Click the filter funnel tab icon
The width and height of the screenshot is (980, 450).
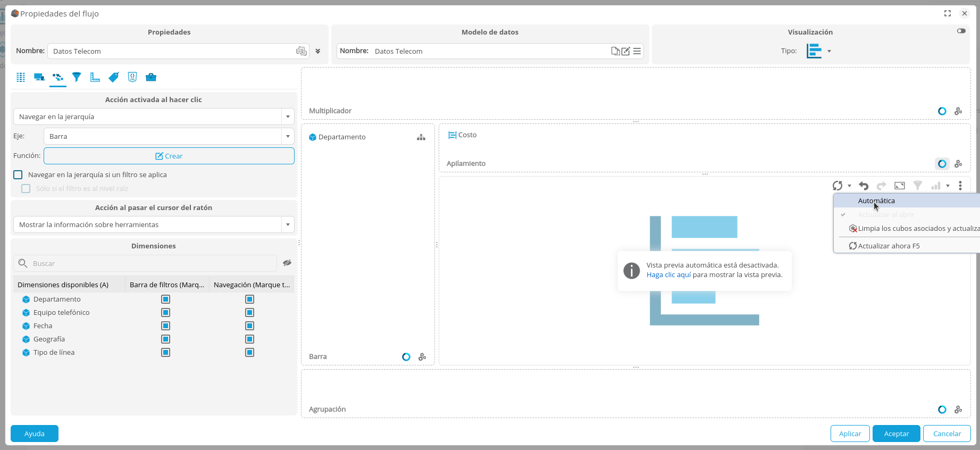pos(77,77)
